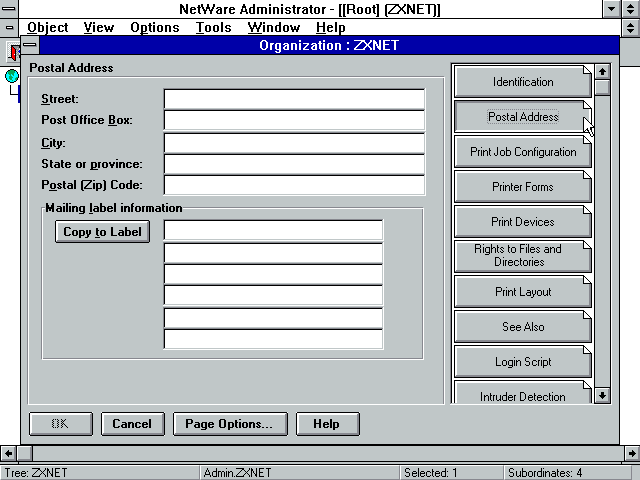640x480 pixels.
Task: Click the horizontal scrollbar left arrow
Action: [8, 453]
